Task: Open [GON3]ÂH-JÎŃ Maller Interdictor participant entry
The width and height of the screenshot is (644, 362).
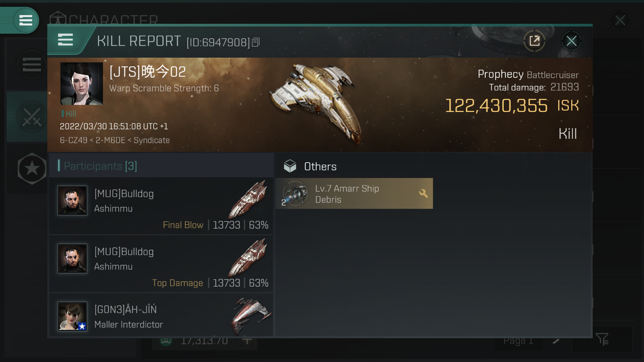Action: (x=161, y=316)
